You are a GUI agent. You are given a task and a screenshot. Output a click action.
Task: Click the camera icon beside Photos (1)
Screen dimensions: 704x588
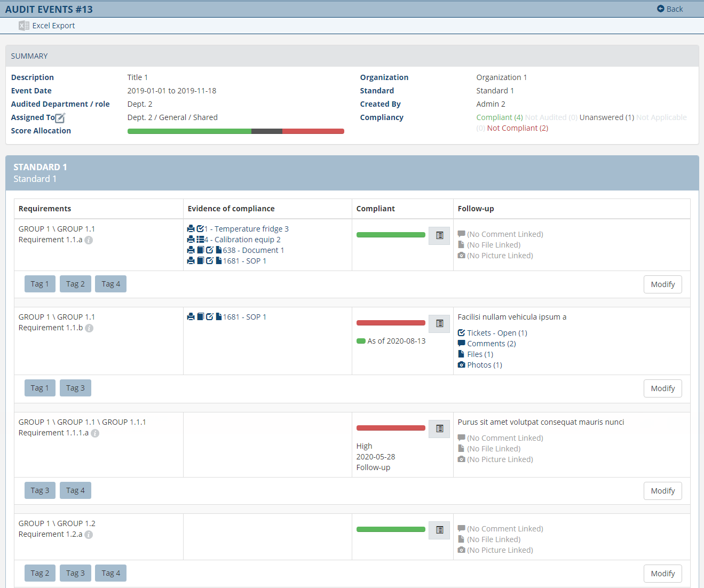[x=461, y=364]
